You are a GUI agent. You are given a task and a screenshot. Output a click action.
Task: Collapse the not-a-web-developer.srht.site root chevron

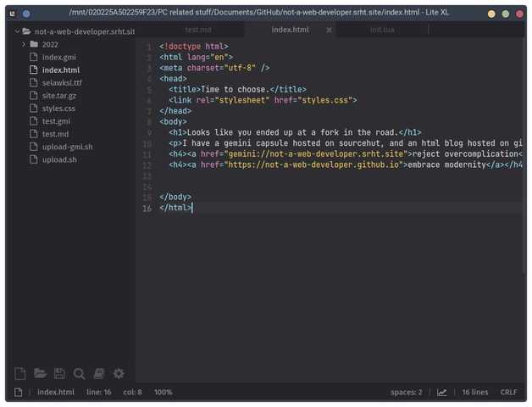click(x=17, y=31)
